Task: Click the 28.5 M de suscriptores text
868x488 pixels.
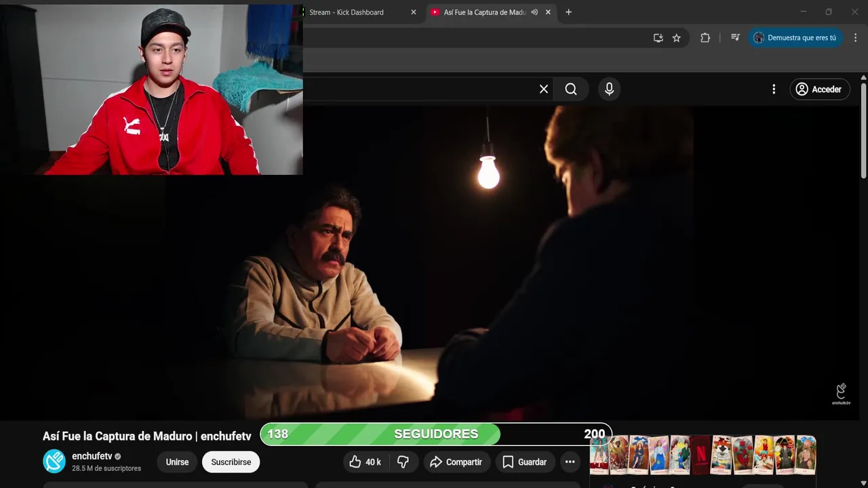Action: point(106,468)
